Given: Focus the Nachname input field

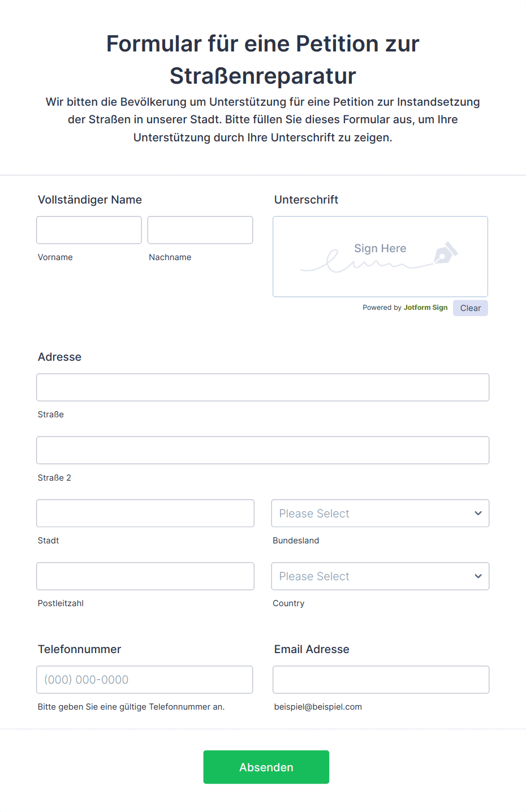Looking at the screenshot, I should (200, 230).
